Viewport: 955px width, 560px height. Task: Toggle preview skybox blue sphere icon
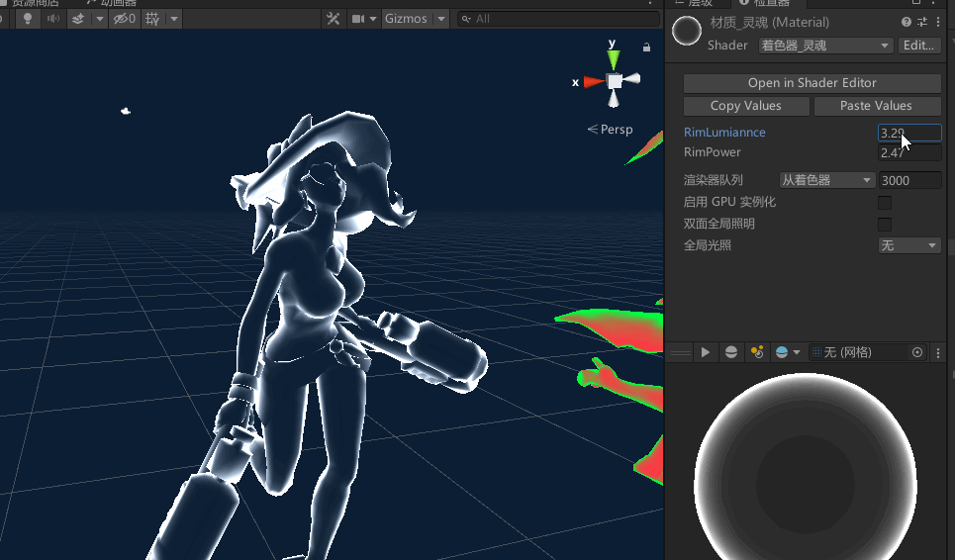pyautogui.click(x=782, y=352)
